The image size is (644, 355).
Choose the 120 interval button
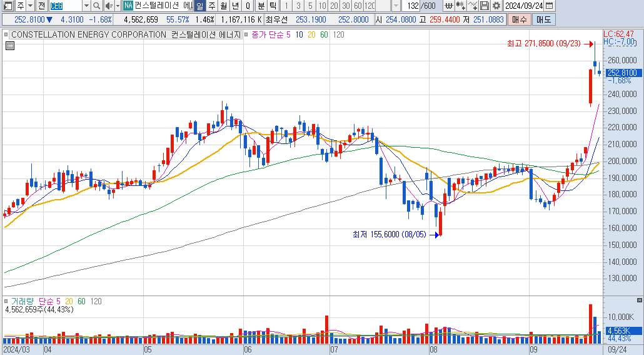(x=370, y=6)
